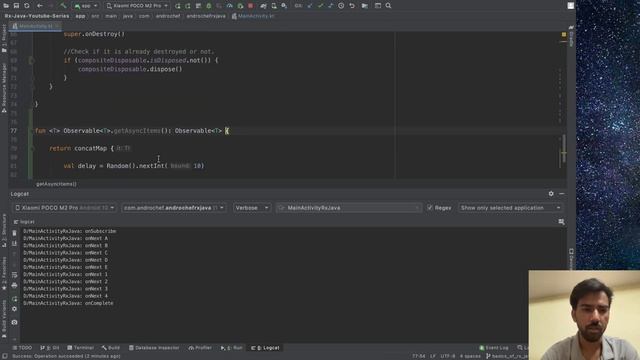
Task: Click the Debug bug icon in toolbar
Action: [x=209, y=6]
